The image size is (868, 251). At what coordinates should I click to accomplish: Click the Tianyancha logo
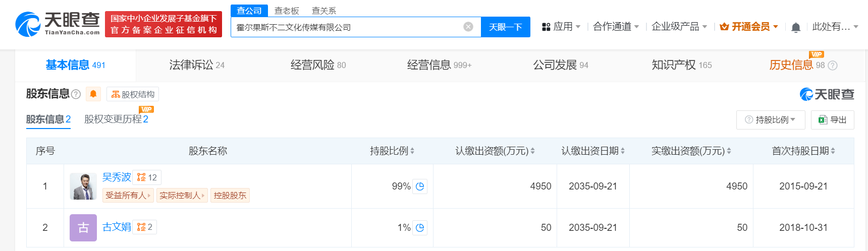[58, 24]
